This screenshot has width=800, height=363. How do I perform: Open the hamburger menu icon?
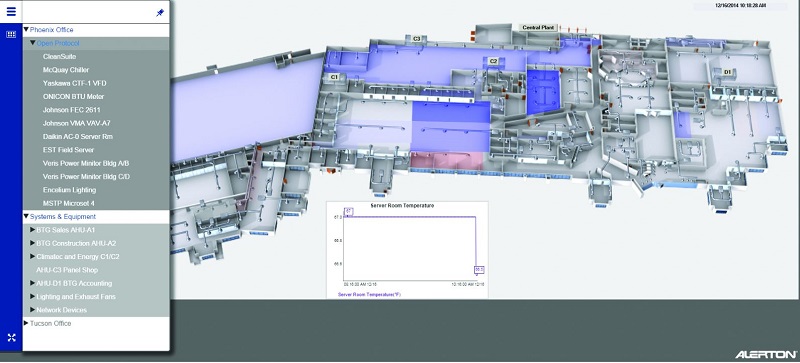coord(11,12)
